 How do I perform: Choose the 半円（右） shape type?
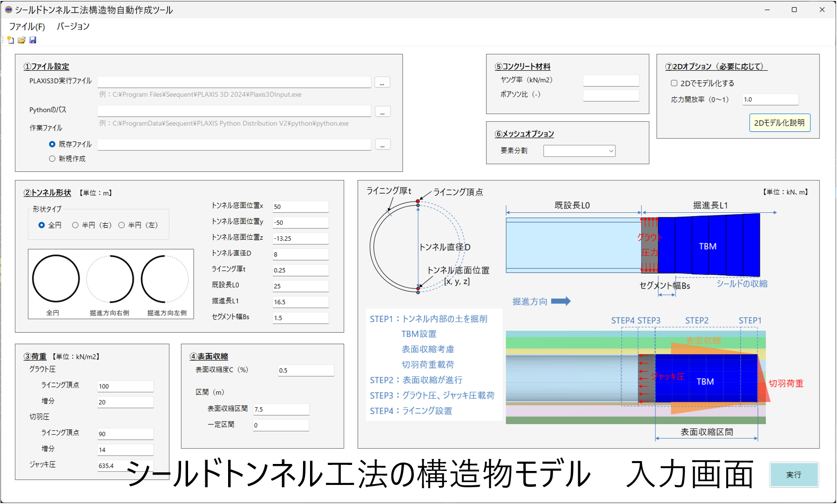75,225
